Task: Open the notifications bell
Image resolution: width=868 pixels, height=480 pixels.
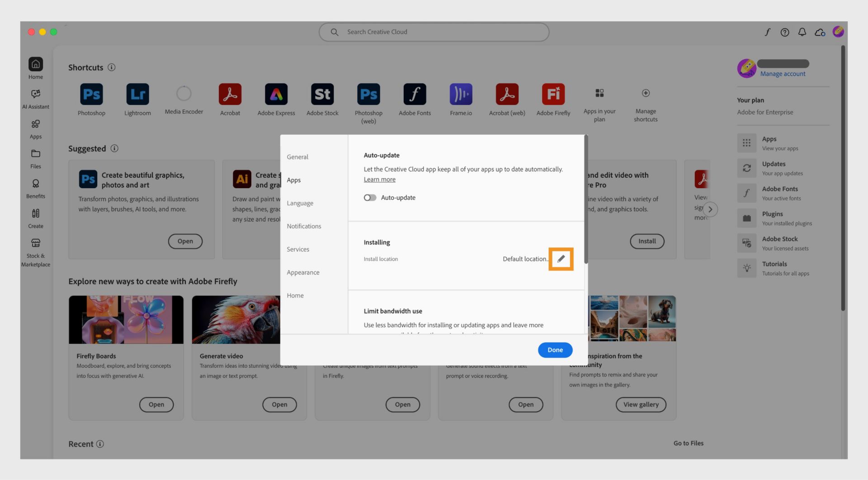Action: coord(802,32)
